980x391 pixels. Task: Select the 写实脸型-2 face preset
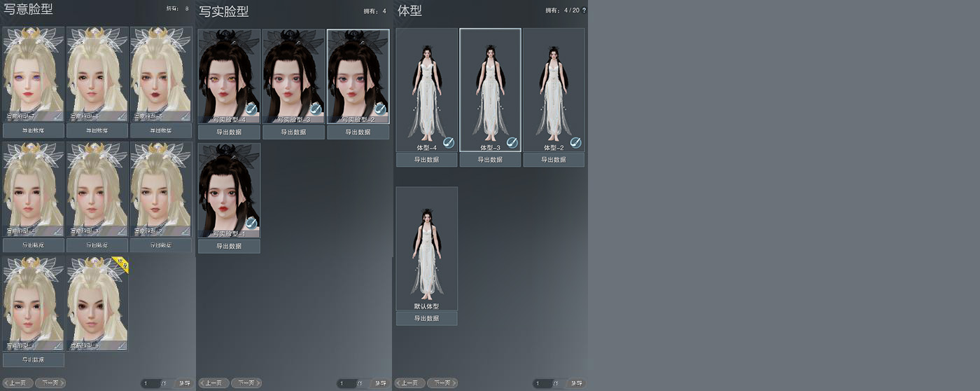(358, 76)
